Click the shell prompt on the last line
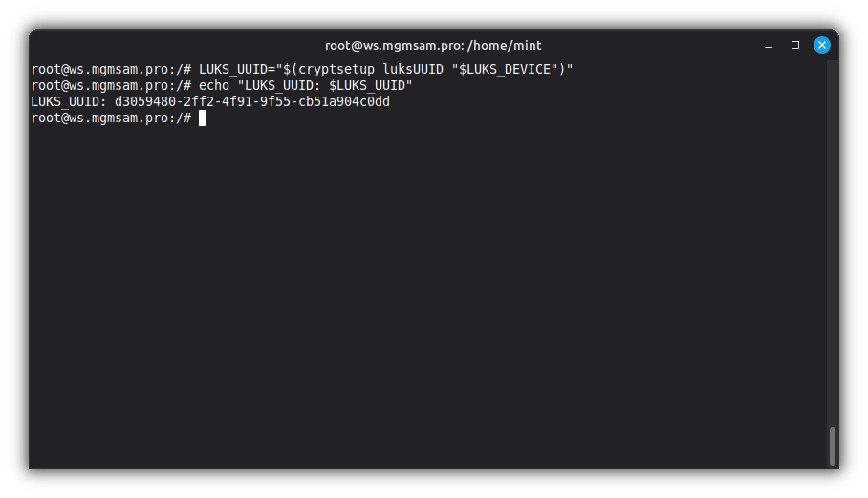 111,118
